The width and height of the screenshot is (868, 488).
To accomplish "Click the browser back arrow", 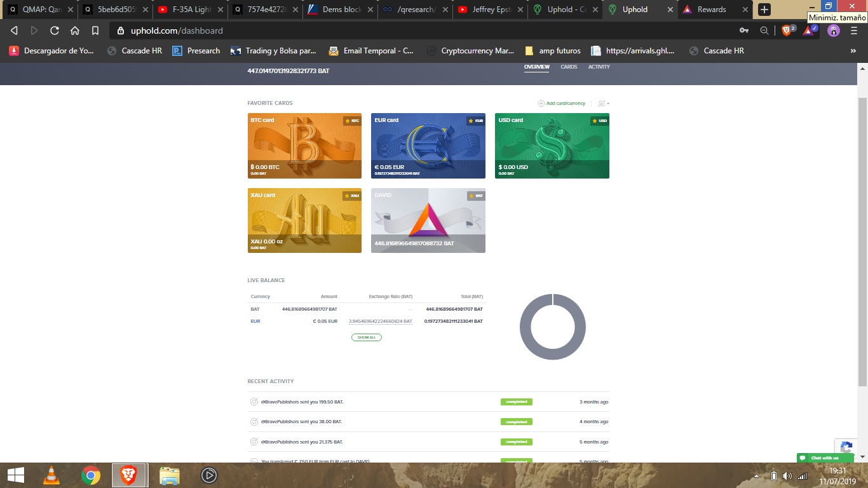I will (x=14, y=30).
